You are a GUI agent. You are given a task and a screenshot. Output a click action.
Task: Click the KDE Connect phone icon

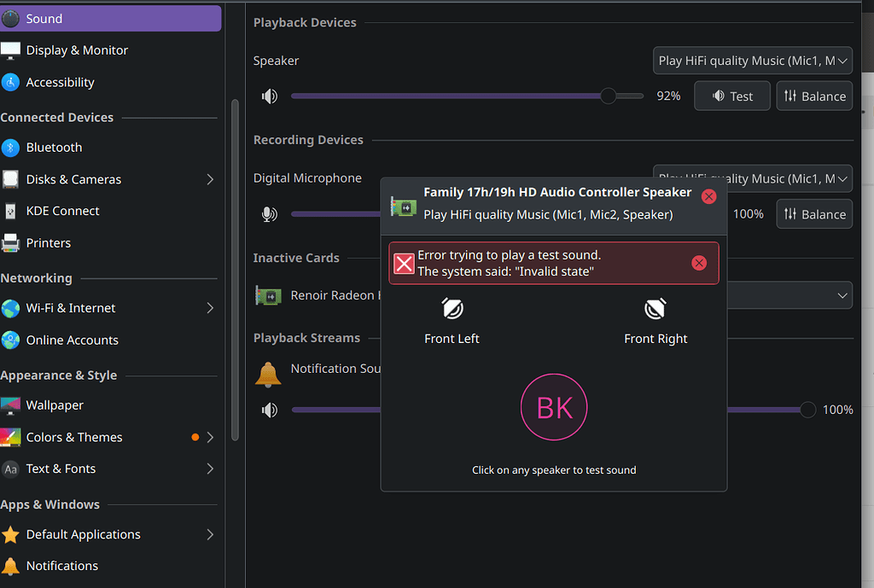click(10, 211)
